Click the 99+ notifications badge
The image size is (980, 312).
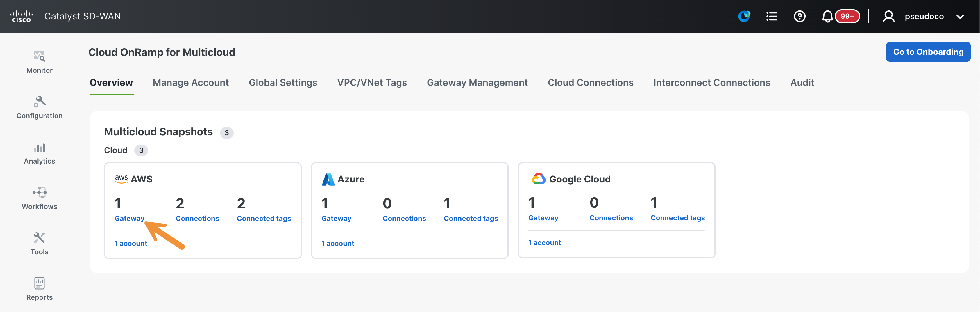tap(847, 16)
